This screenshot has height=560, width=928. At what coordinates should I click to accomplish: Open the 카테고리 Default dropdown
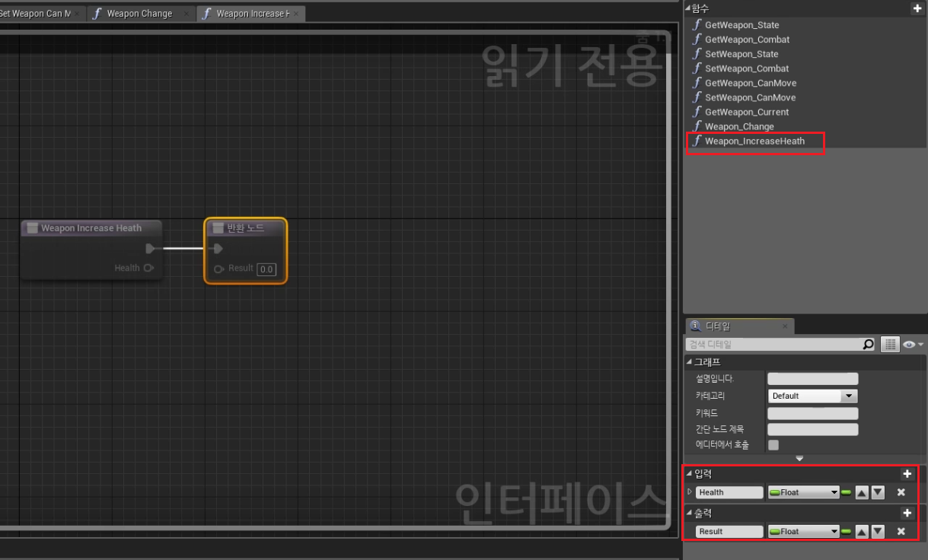[813, 396]
